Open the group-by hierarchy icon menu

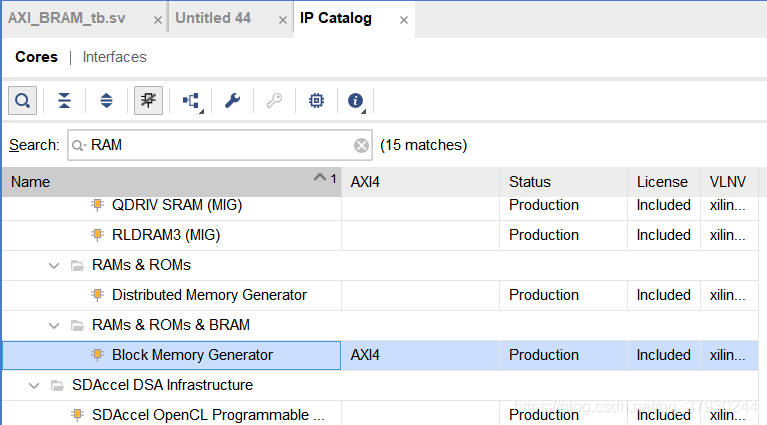pyautogui.click(x=191, y=101)
